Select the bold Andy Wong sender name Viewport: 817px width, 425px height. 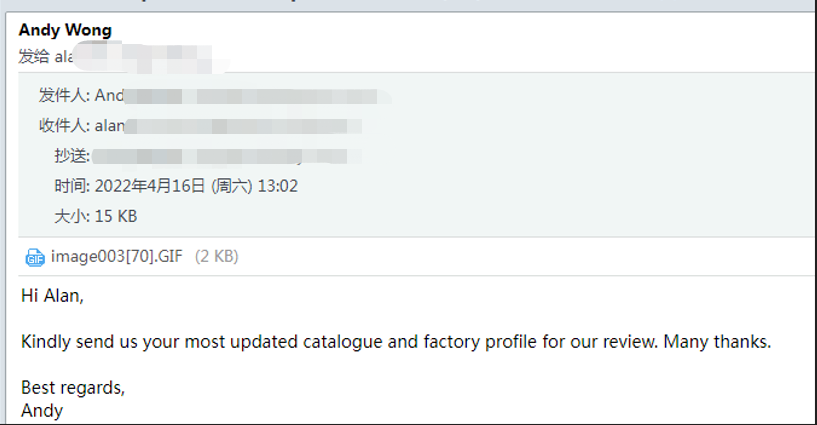[x=65, y=30]
